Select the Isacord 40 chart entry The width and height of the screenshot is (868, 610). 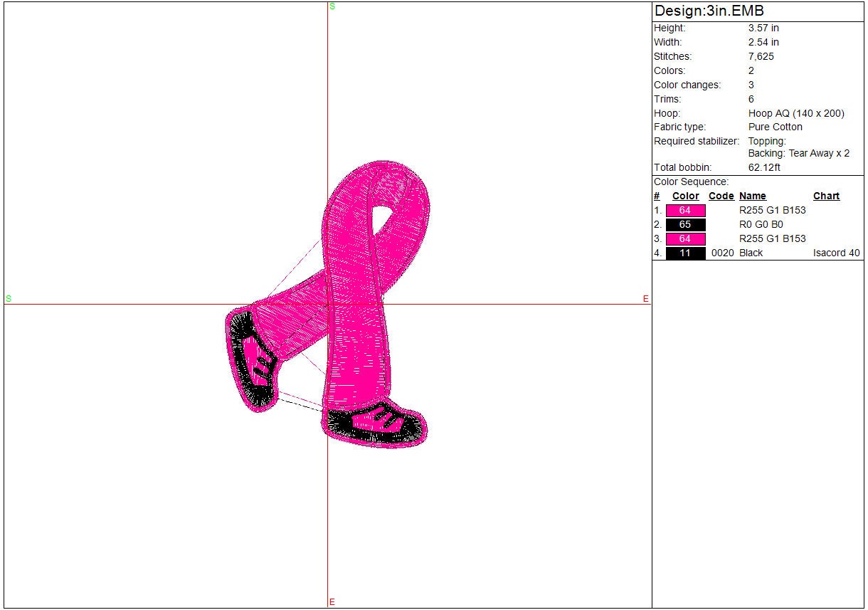click(836, 253)
